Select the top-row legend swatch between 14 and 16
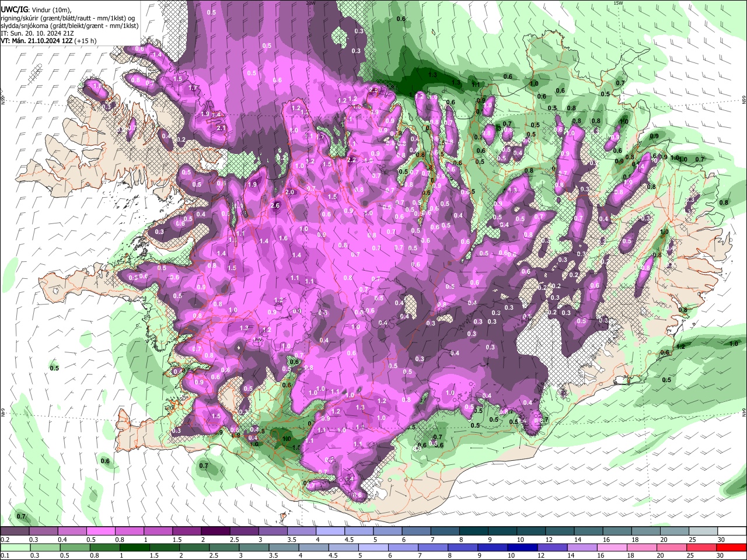Viewport: 747px width, 560px height. tap(588, 531)
